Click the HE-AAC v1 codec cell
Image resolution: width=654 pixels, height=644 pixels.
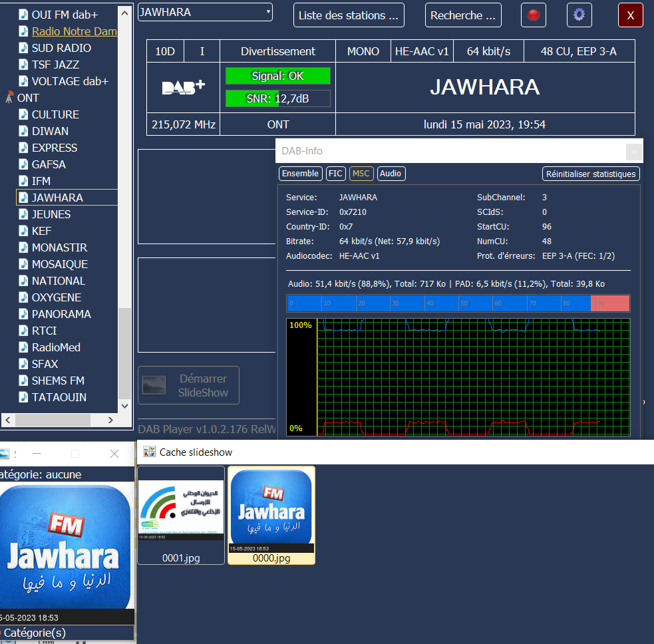[422, 51]
